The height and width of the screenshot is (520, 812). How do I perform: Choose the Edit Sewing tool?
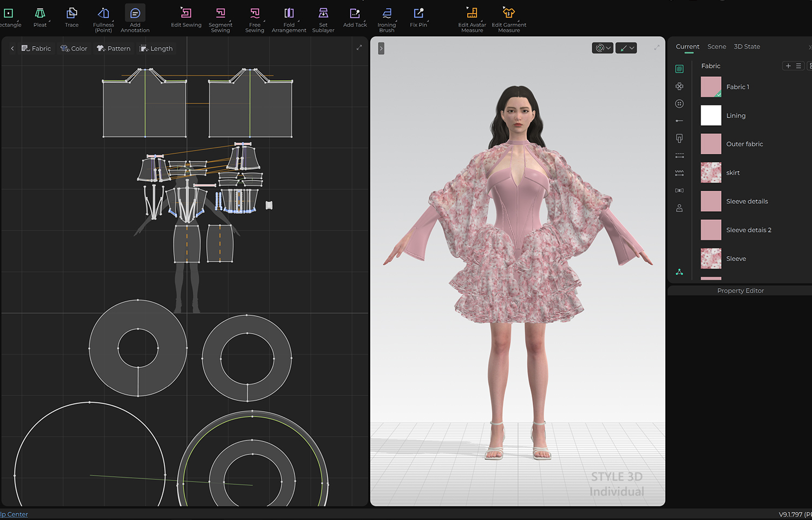[186, 17]
